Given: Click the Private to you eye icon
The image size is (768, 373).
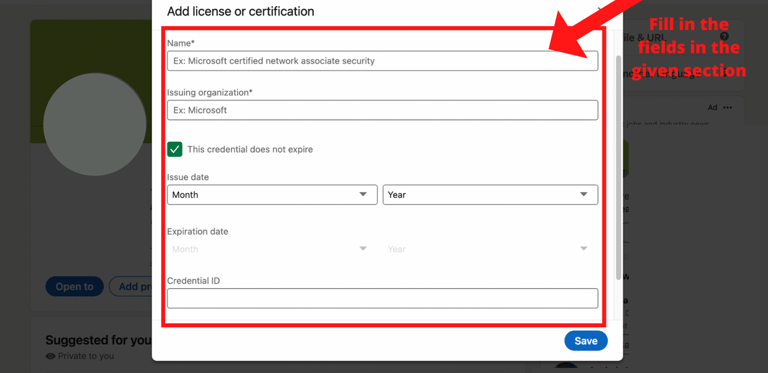Looking at the screenshot, I should (50, 356).
